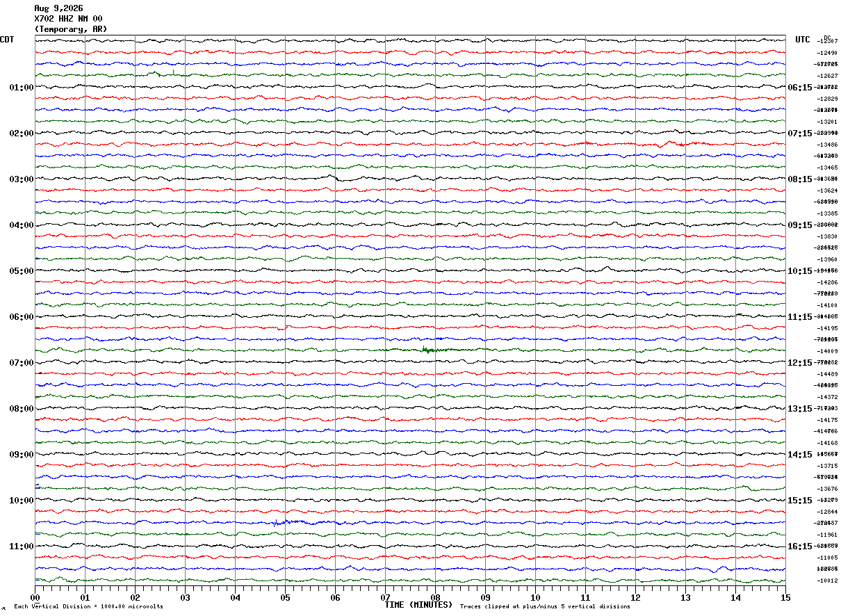Select the (Temporary, AR) location text

coord(71,29)
